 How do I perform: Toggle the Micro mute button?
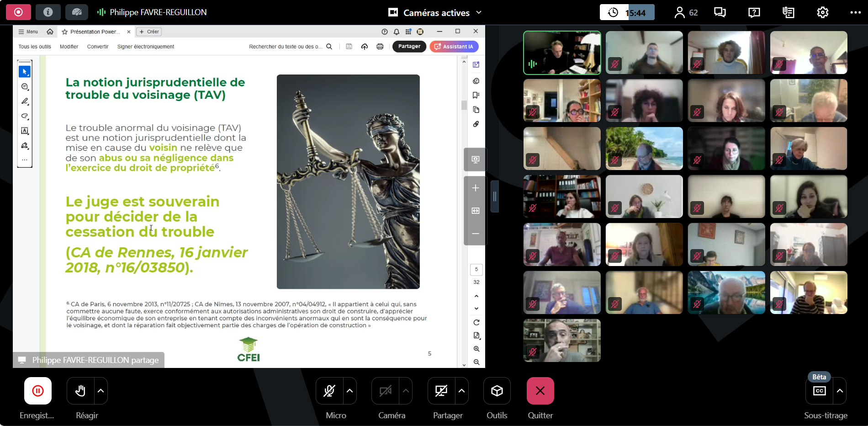329,391
